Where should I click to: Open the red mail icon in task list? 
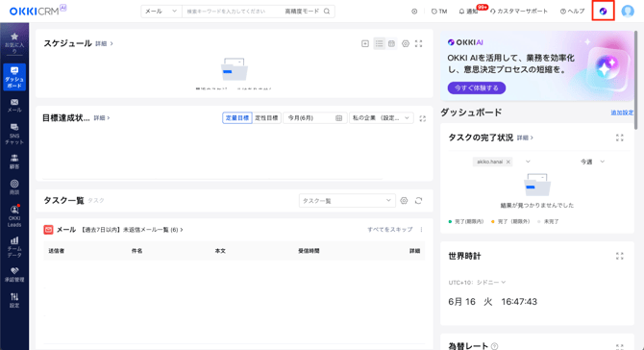coord(48,230)
